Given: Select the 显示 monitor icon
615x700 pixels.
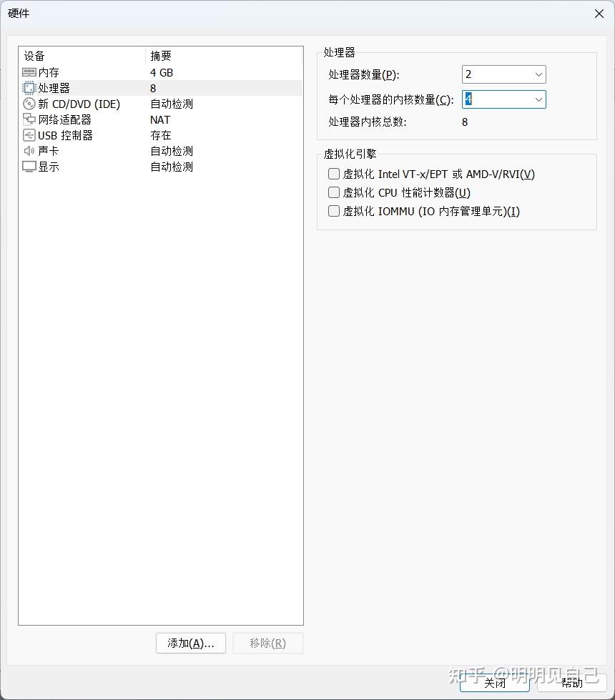Looking at the screenshot, I should point(29,167).
